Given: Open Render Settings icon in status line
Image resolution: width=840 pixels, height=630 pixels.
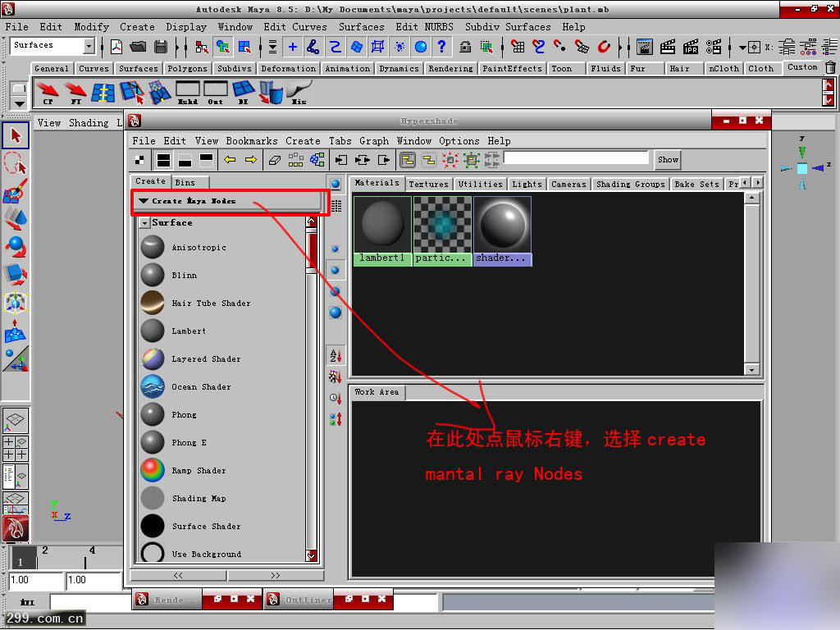Looking at the screenshot, I should click(714, 47).
